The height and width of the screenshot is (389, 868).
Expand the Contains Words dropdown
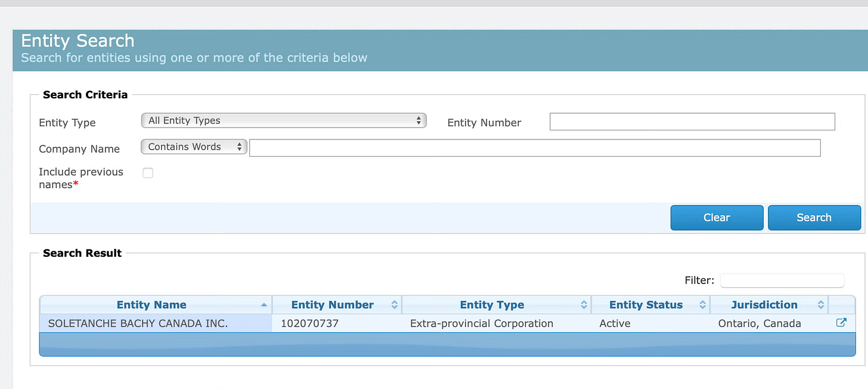click(194, 147)
